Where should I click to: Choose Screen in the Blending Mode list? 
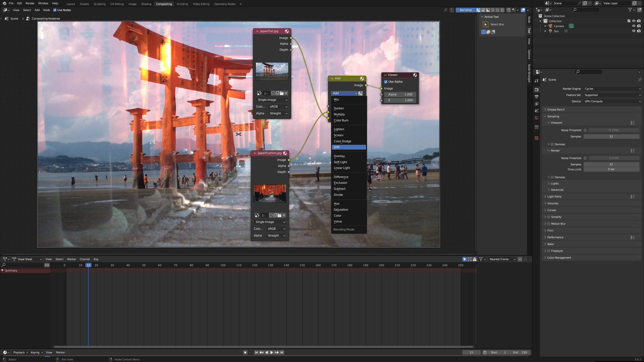tap(348, 135)
